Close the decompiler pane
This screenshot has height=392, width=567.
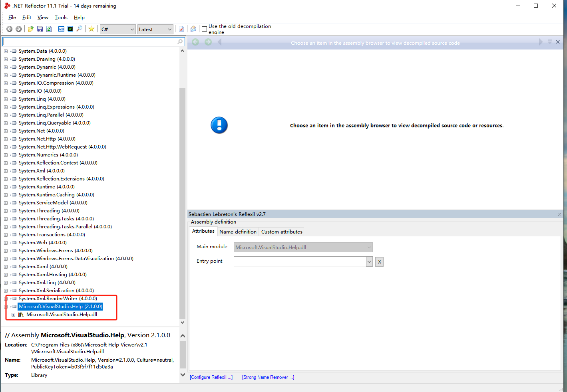558,42
